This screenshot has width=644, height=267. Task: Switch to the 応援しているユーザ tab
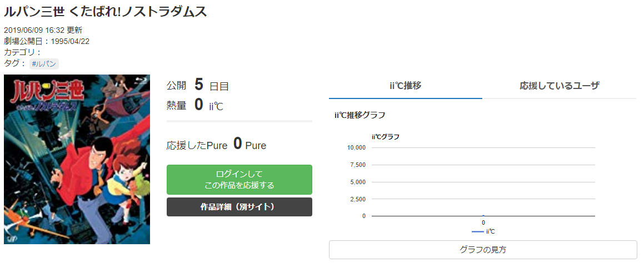(x=560, y=86)
